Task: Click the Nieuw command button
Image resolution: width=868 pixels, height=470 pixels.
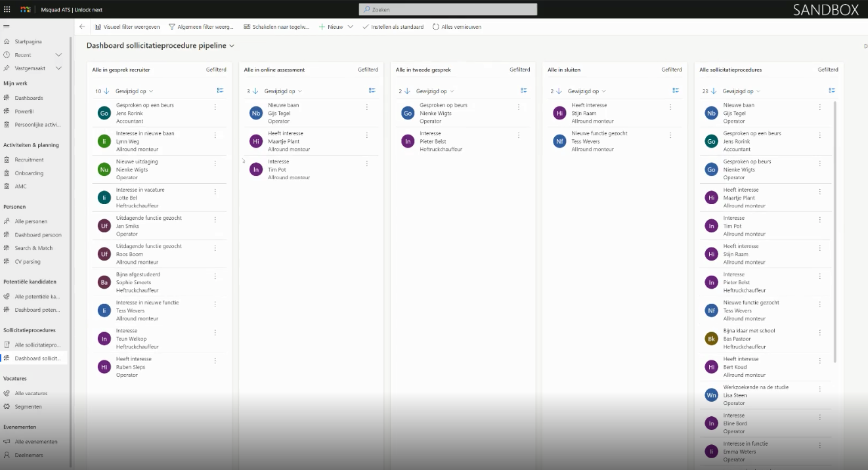Action: tap(331, 27)
